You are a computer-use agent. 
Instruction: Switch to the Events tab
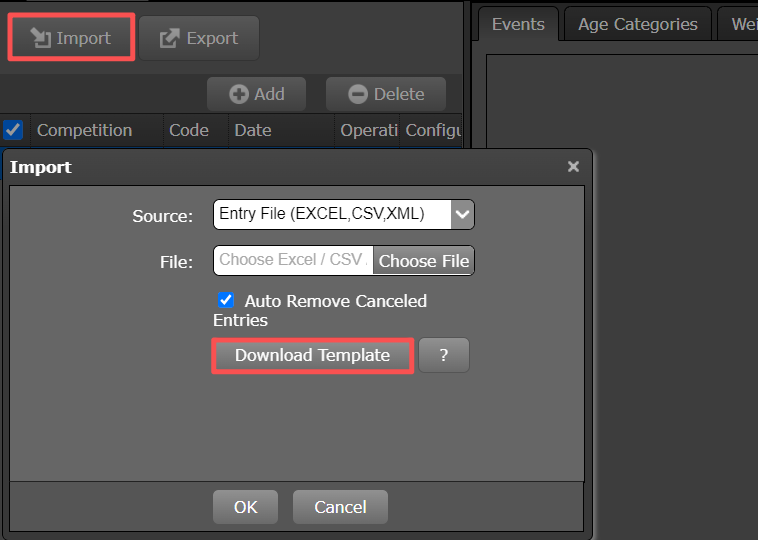518,24
